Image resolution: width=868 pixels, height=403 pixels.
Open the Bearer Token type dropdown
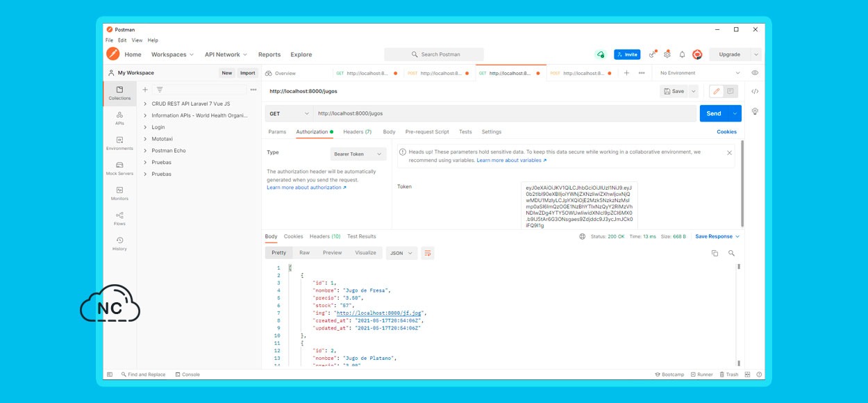(358, 154)
